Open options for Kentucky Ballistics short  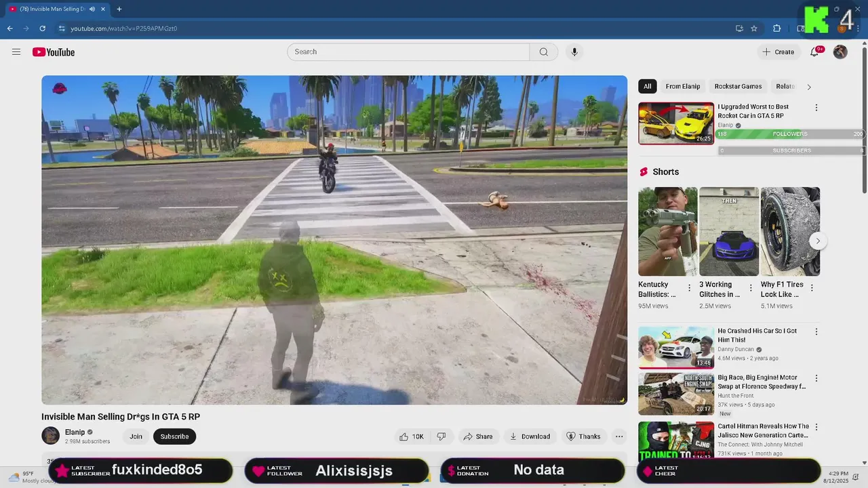690,288
